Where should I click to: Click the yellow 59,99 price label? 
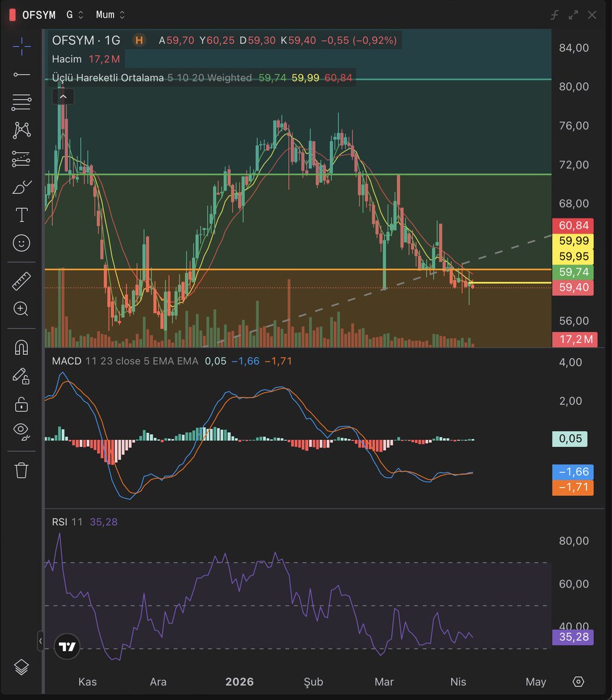click(x=574, y=240)
